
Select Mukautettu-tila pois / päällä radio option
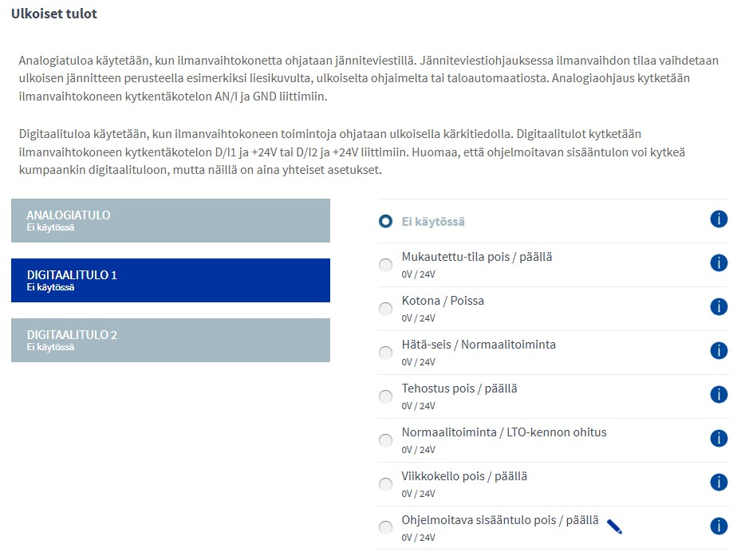click(386, 265)
